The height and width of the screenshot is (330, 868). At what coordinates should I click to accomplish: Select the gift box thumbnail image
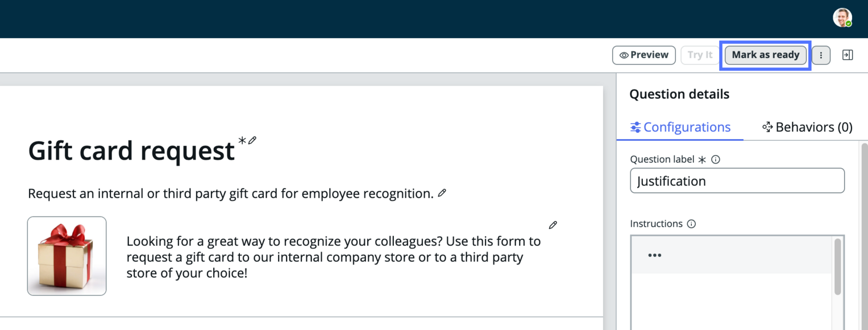click(67, 256)
